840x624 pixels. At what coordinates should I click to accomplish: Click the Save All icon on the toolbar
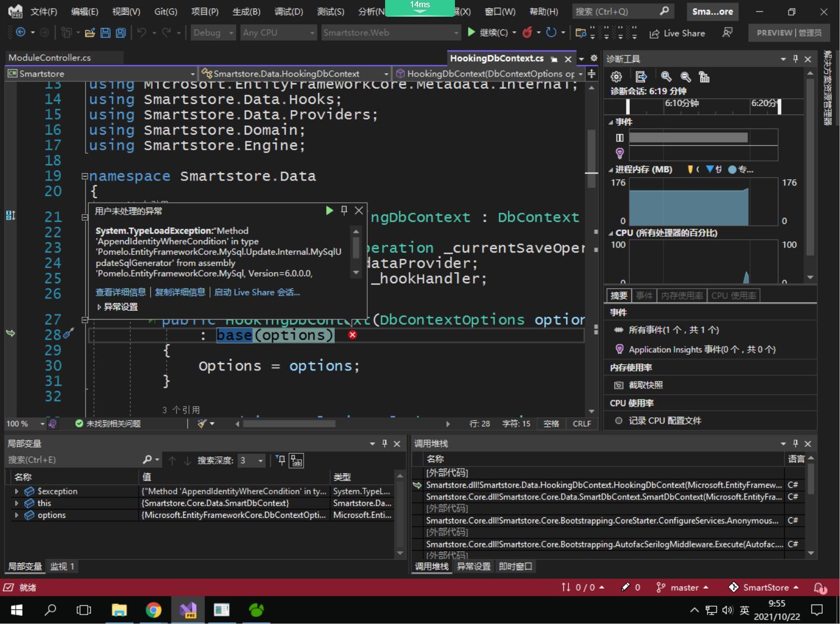click(120, 33)
